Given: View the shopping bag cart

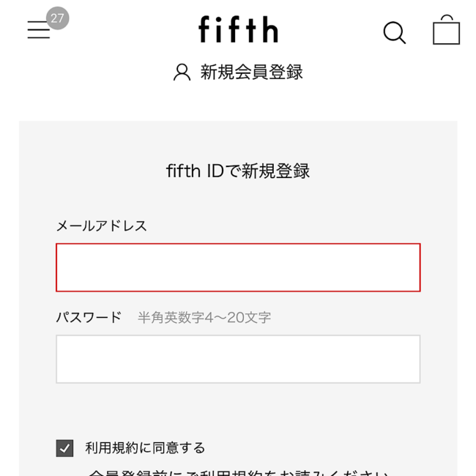Looking at the screenshot, I should point(446,30).
